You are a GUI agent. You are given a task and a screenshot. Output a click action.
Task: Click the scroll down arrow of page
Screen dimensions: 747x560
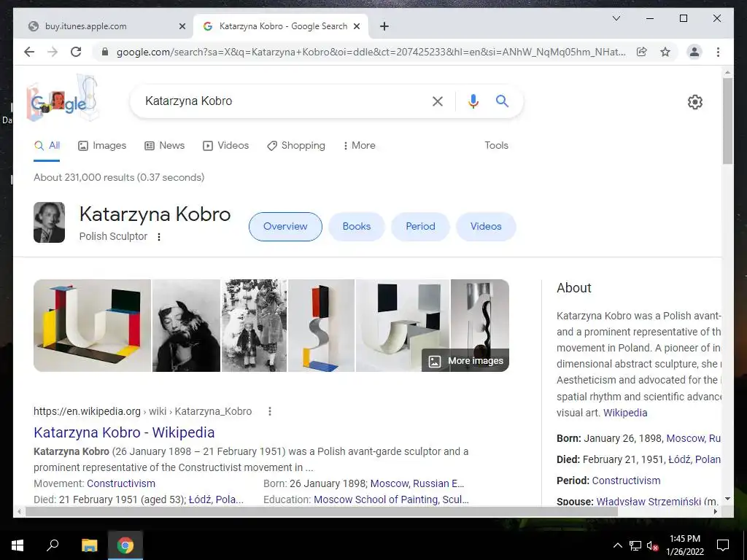point(727,499)
